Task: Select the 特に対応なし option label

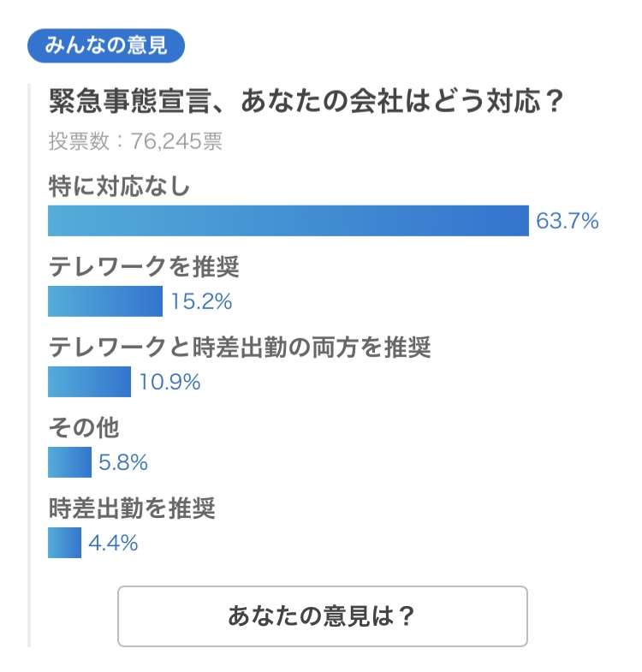Action: (119, 186)
